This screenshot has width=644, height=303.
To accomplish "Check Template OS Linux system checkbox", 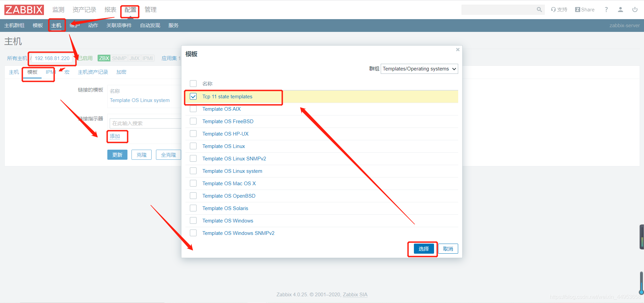I will (x=193, y=171).
